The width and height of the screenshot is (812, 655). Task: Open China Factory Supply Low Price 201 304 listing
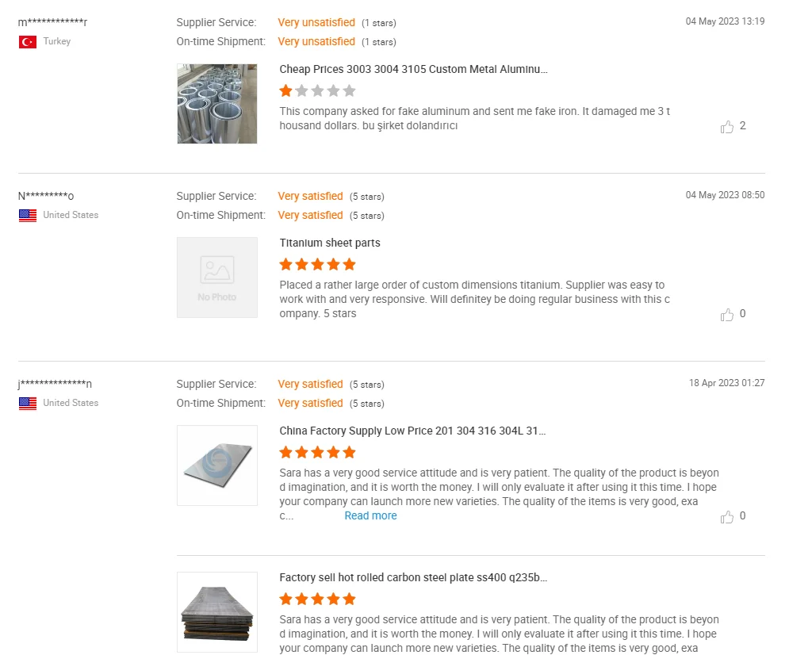pos(413,431)
